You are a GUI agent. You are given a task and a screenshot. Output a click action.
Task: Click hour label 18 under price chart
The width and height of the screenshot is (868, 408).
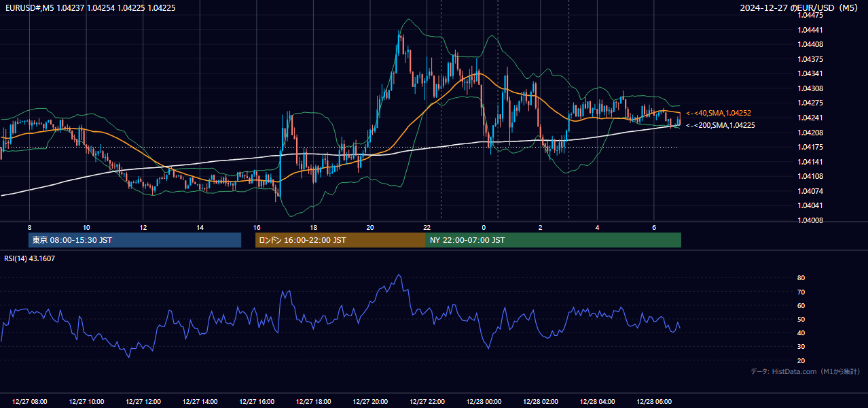tap(313, 227)
